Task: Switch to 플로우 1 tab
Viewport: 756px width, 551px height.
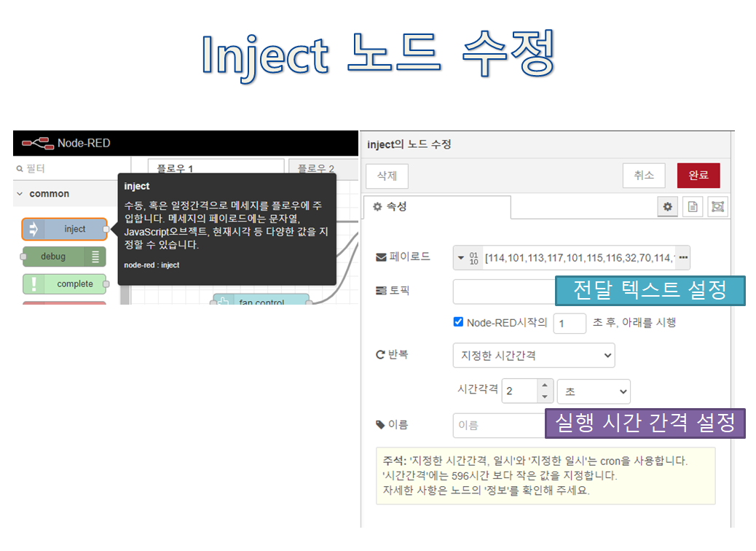Action: click(216, 166)
